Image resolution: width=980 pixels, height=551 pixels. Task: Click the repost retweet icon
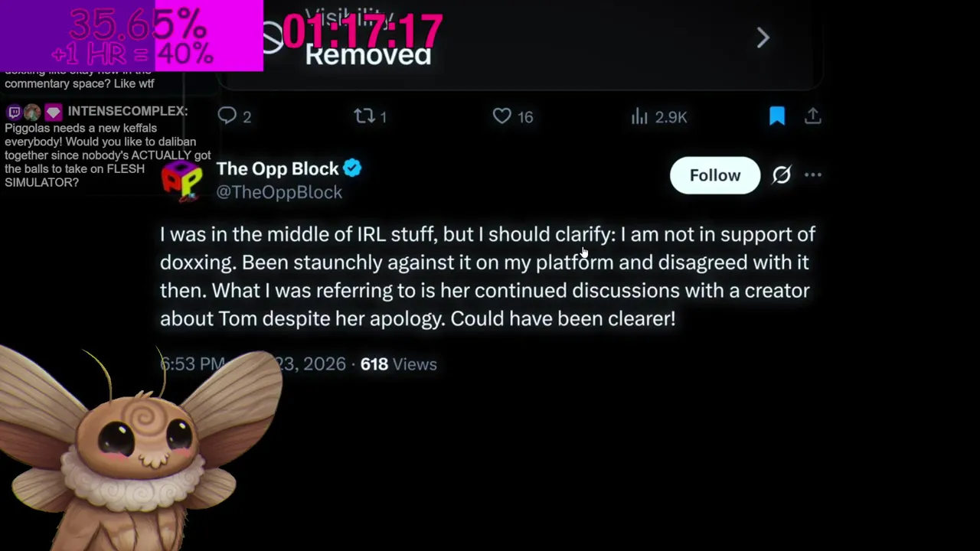pos(363,116)
